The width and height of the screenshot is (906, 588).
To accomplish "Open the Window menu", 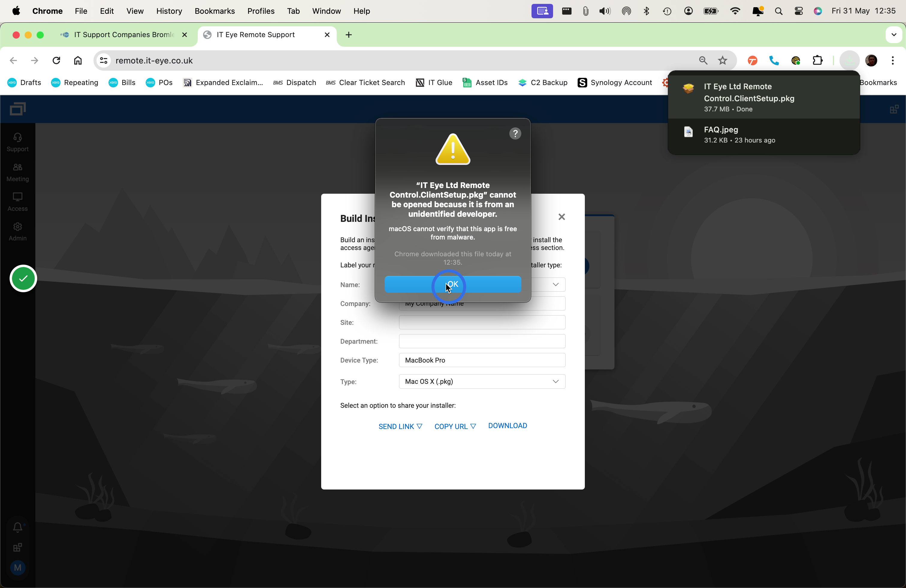I will tap(326, 11).
